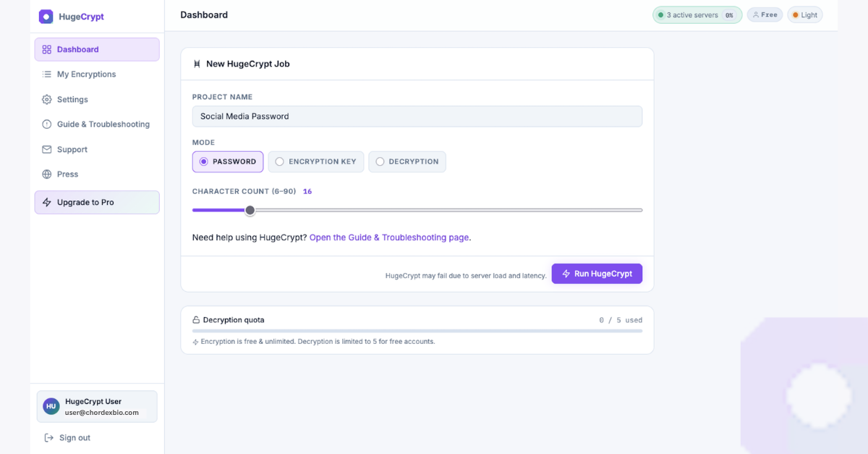Image resolution: width=868 pixels, height=454 pixels.
Task: Open My Encryptions in sidebar
Action: tap(97, 75)
